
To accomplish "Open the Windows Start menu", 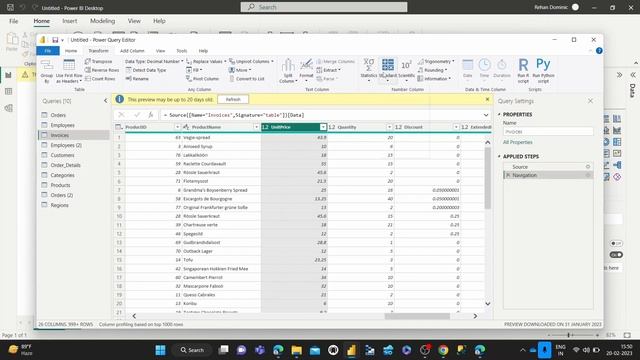I will tap(160, 350).
